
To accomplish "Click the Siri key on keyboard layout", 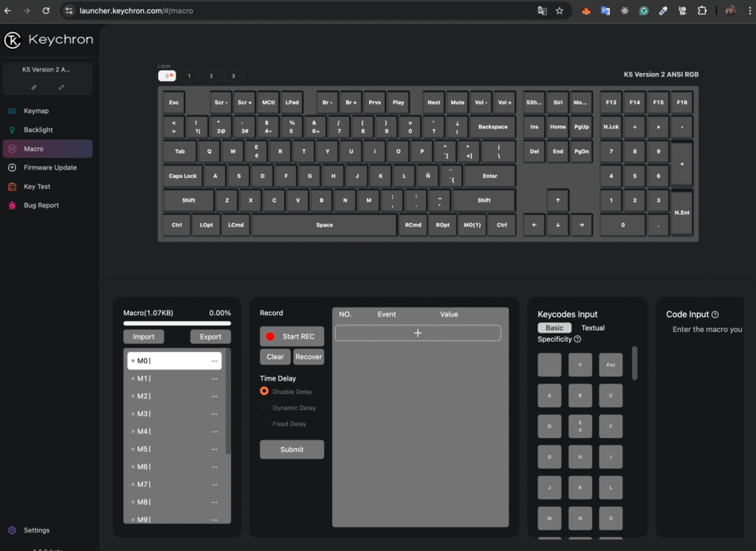I will (x=558, y=103).
